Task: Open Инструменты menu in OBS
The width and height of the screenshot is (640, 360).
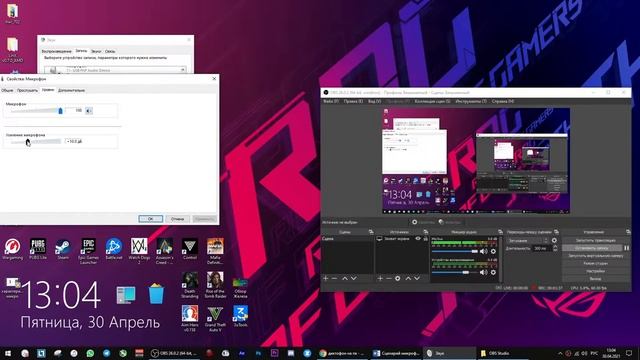Action: [471, 101]
